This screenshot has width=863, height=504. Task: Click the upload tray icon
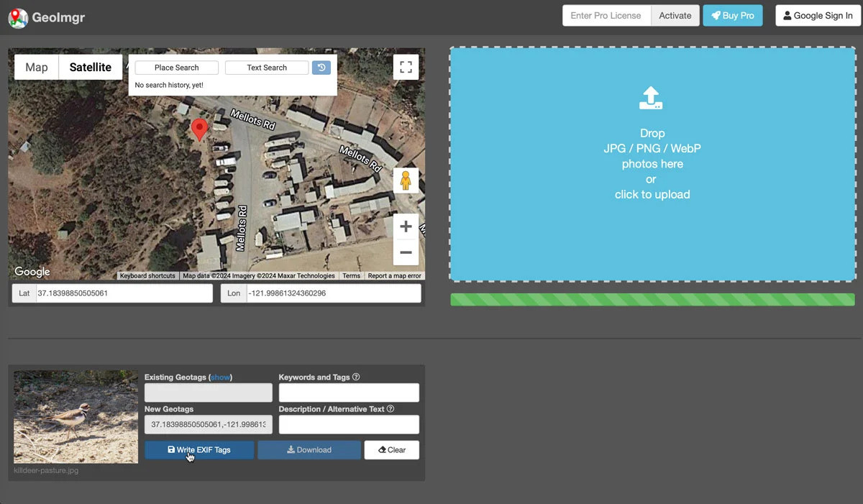click(651, 98)
